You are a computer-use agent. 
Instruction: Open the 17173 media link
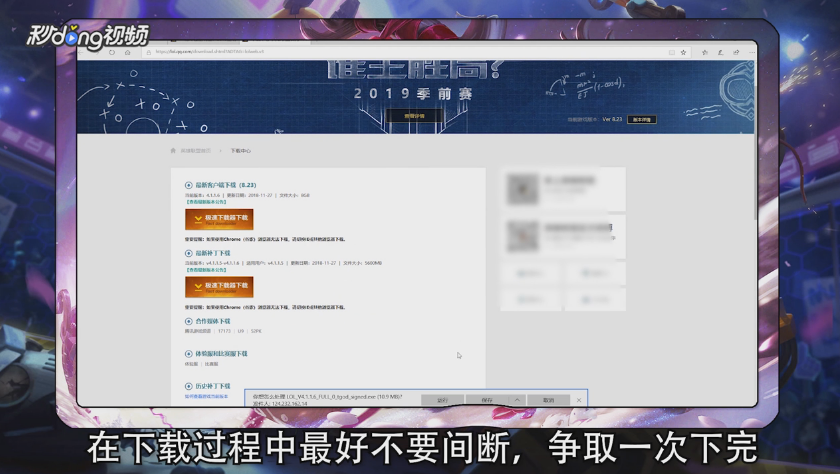coord(224,332)
